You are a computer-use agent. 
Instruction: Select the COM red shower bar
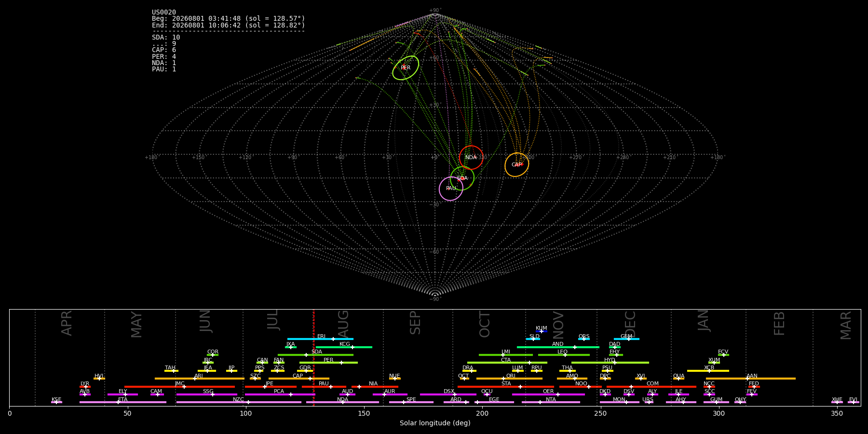tap(652, 387)
